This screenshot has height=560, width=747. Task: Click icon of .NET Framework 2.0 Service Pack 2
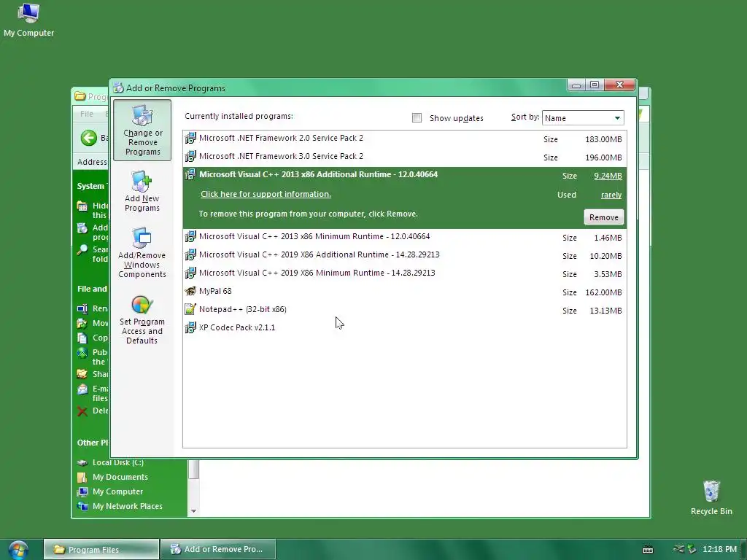coord(190,138)
